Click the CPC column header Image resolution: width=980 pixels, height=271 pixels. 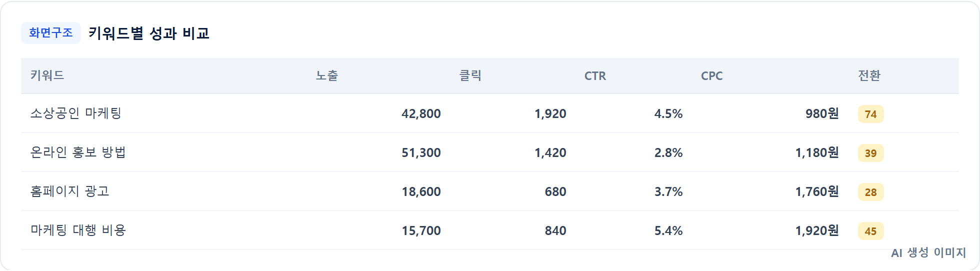[711, 76]
